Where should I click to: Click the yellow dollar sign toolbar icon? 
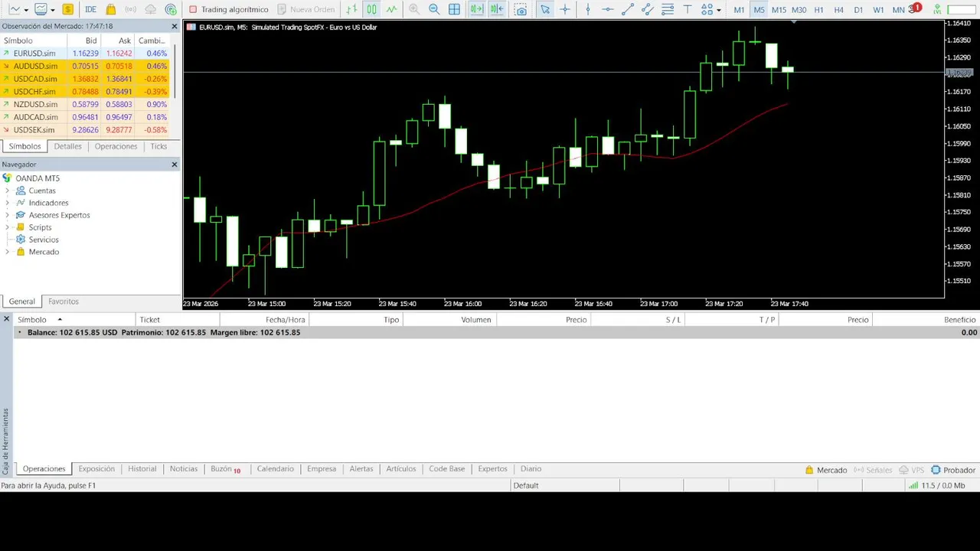68,9
